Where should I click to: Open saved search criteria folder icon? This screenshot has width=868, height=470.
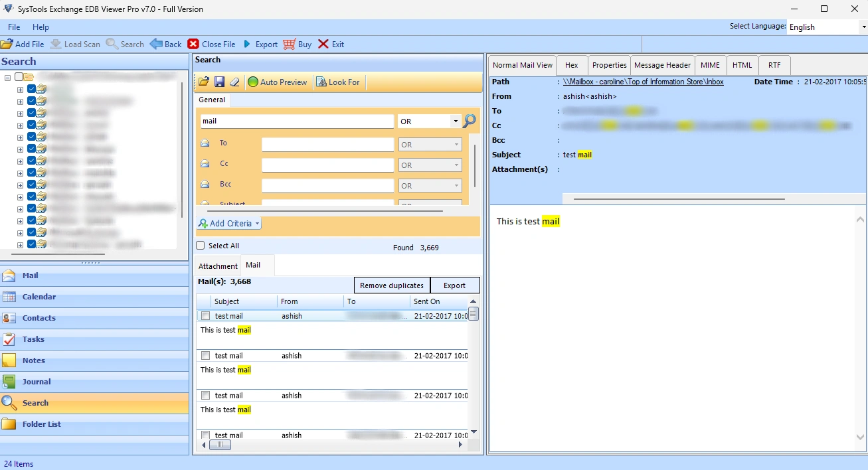click(x=204, y=82)
